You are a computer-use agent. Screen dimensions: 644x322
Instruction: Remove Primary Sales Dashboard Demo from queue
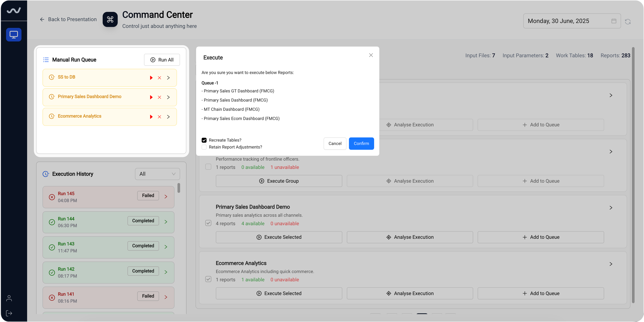[159, 97]
